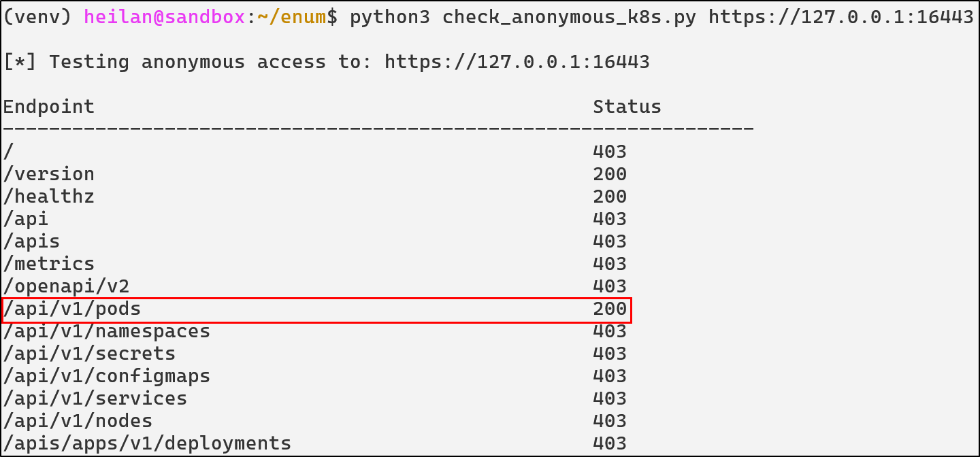
Task: Click the Status column header
Action: click(x=627, y=107)
